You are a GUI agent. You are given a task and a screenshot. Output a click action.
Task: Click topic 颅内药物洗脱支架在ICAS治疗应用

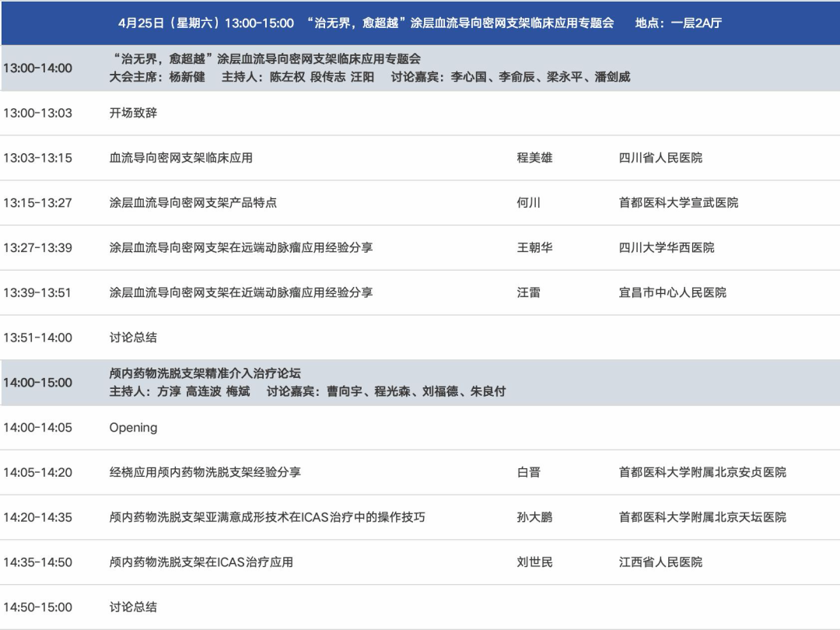tap(201, 562)
